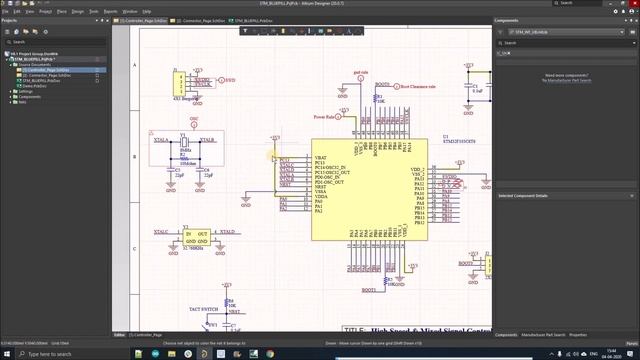Select STM_BLUEPILL.PcbDoc in the project tree
The height and width of the screenshot is (360, 640).
(42, 81)
